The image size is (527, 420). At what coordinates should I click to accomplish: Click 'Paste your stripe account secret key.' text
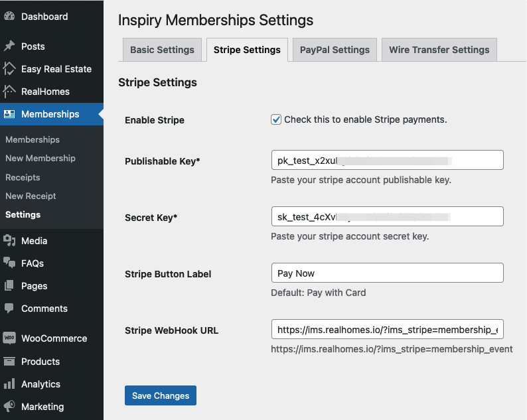click(x=350, y=237)
